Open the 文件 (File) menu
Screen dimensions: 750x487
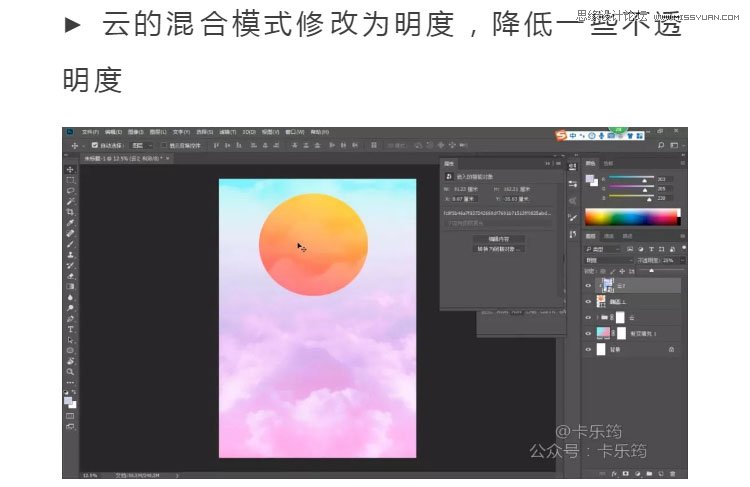click(90, 131)
